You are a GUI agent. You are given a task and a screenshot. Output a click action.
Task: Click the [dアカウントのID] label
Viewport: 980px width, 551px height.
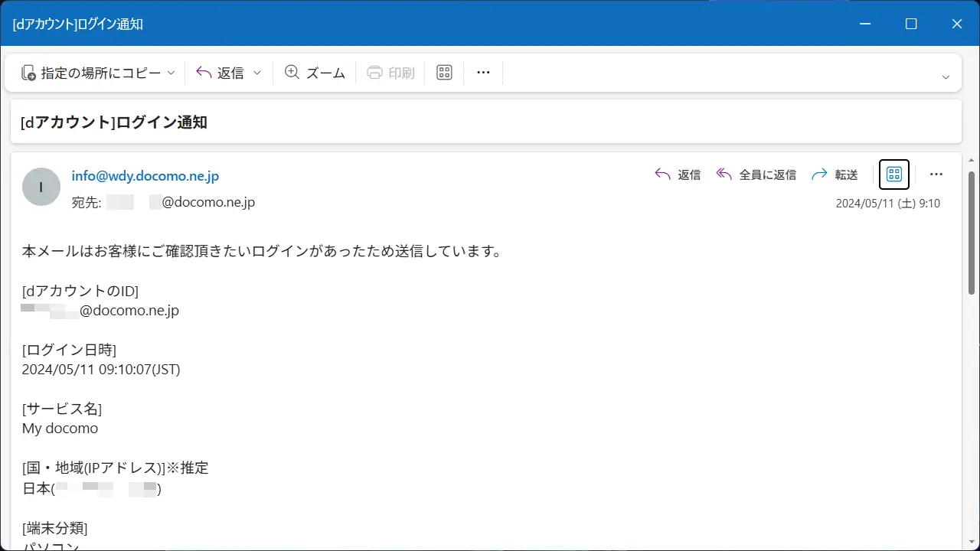click(x=80, y=292)
